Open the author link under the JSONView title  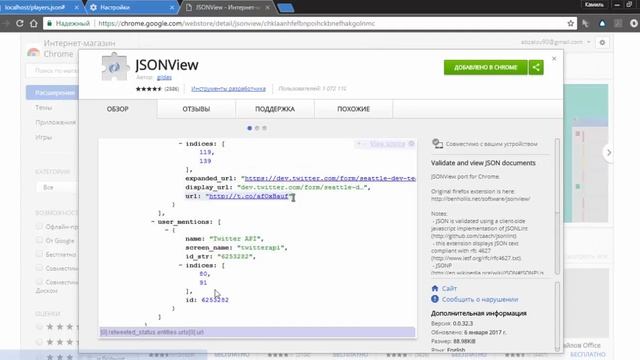(164, 77)
